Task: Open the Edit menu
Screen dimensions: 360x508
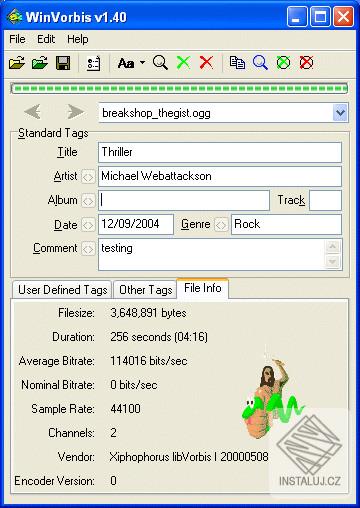Action: 46,39
